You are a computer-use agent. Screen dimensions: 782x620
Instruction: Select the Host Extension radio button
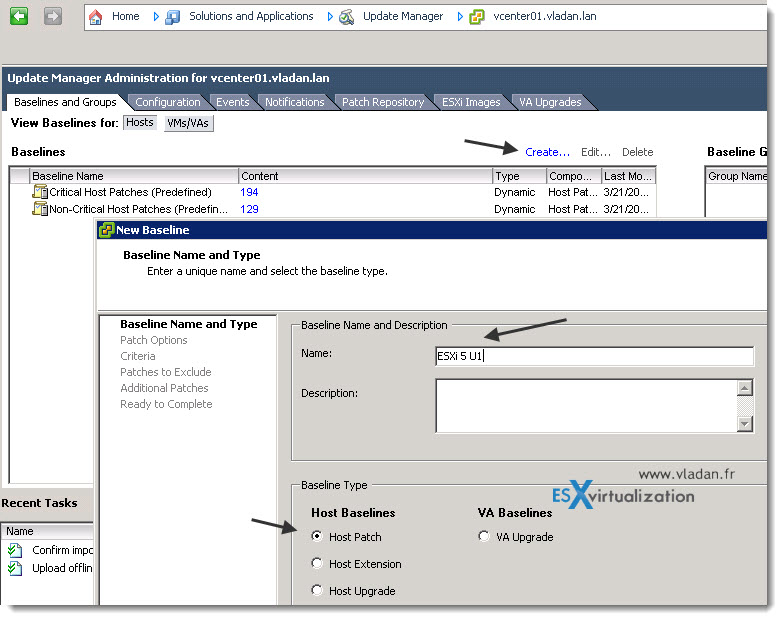pos(317,563)
